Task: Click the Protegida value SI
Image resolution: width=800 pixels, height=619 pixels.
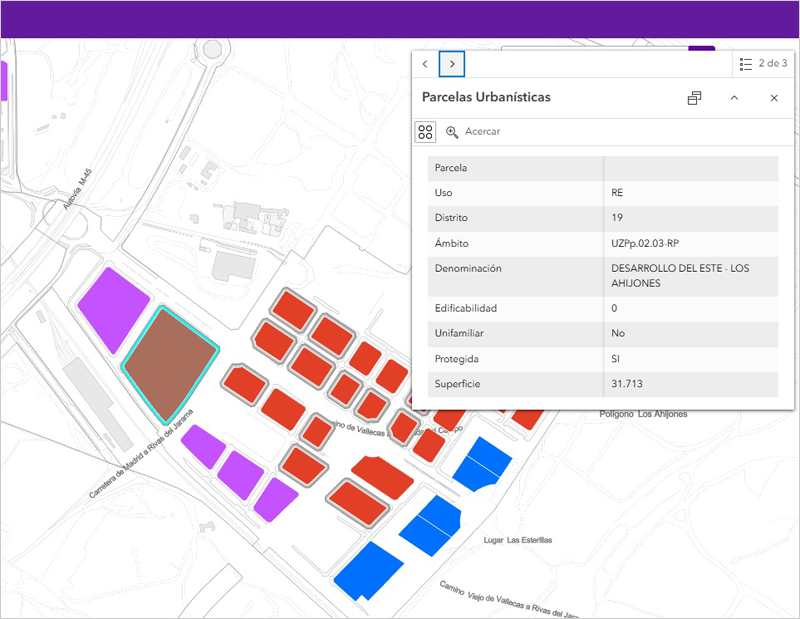Action: [x=615, y=359]
